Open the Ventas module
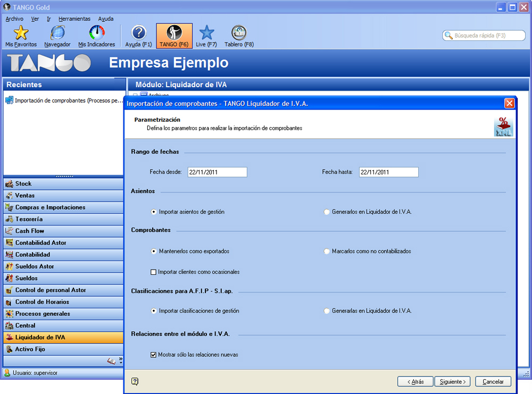 click(x=63, y=196)
